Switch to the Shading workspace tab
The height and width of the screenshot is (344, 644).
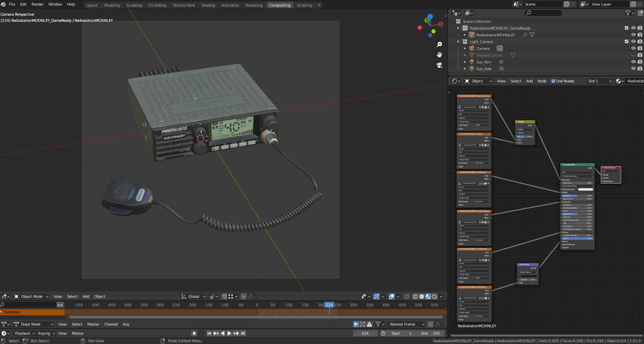(x=208, y=5)
